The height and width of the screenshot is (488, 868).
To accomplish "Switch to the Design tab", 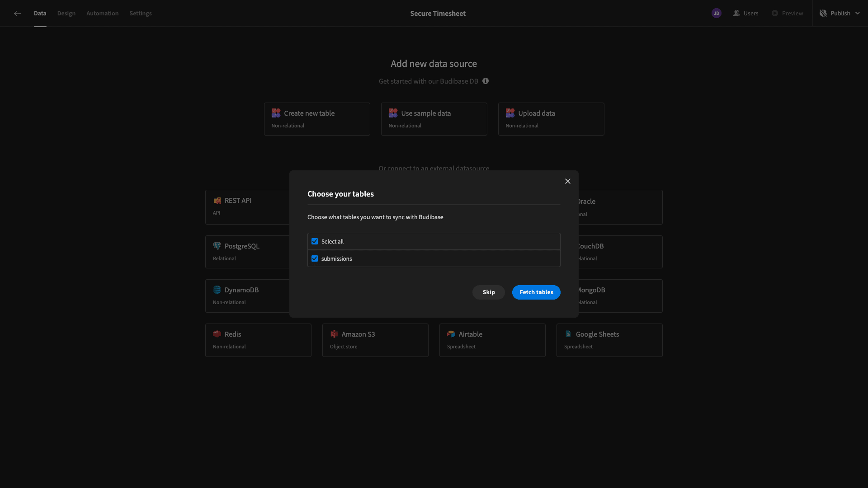I will pos(66,14).
